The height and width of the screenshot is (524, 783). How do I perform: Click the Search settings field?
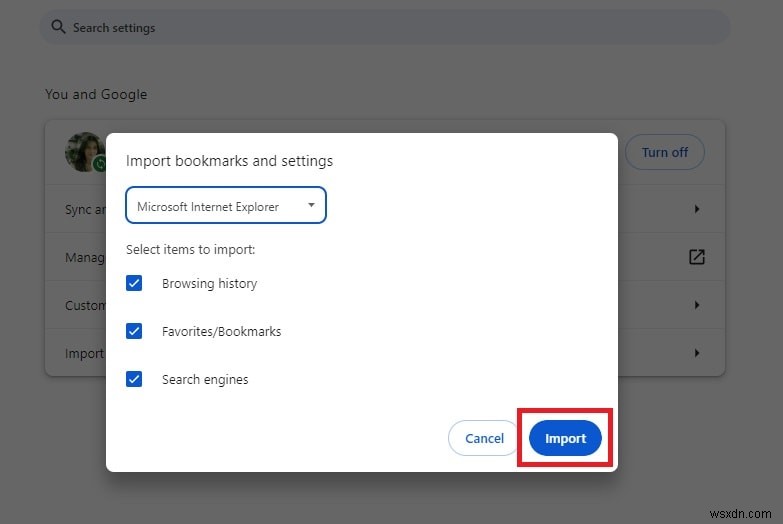pos(385,27)
